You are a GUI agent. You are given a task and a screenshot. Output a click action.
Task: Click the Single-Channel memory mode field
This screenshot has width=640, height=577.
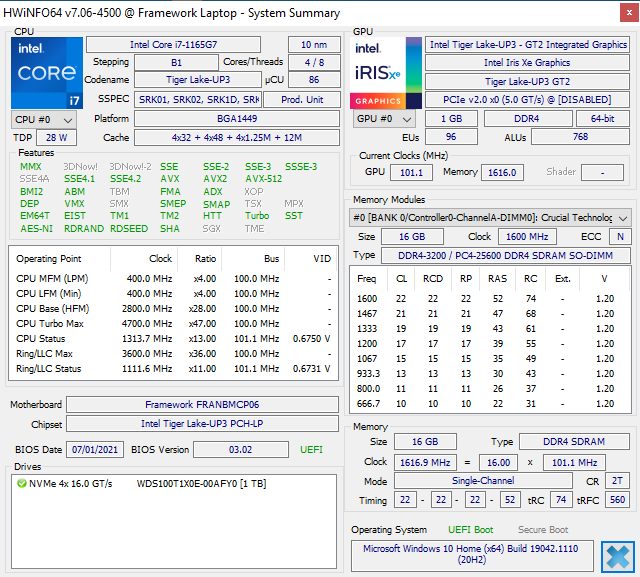click(x=483, y=481)
